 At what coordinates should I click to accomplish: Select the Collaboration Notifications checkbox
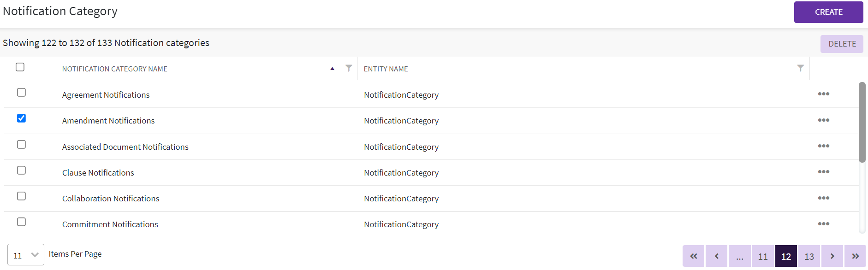21,196
